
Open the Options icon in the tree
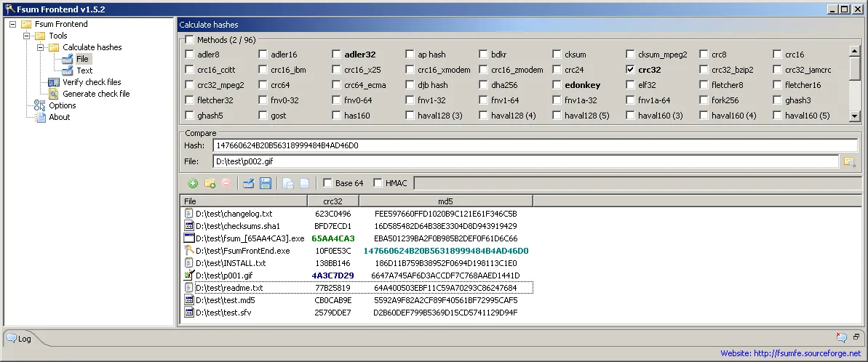(x=40, y=105)
